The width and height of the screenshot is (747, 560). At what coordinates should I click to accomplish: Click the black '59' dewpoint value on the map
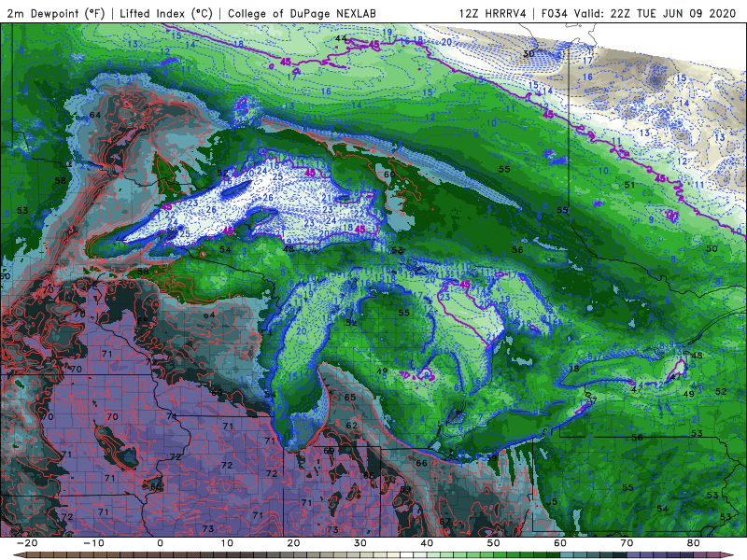492,458
